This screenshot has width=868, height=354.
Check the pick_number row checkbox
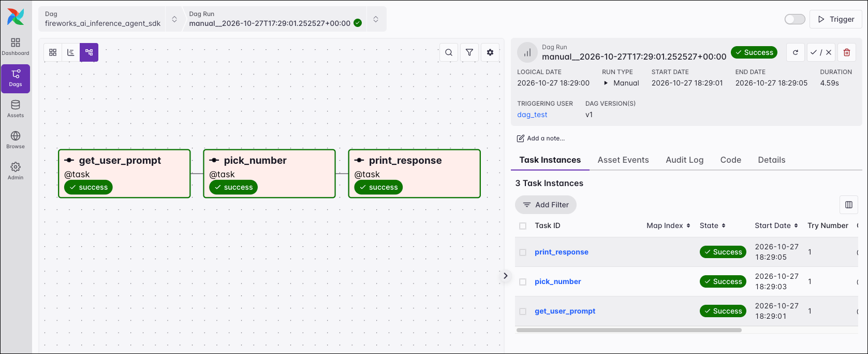coord(523,282)
